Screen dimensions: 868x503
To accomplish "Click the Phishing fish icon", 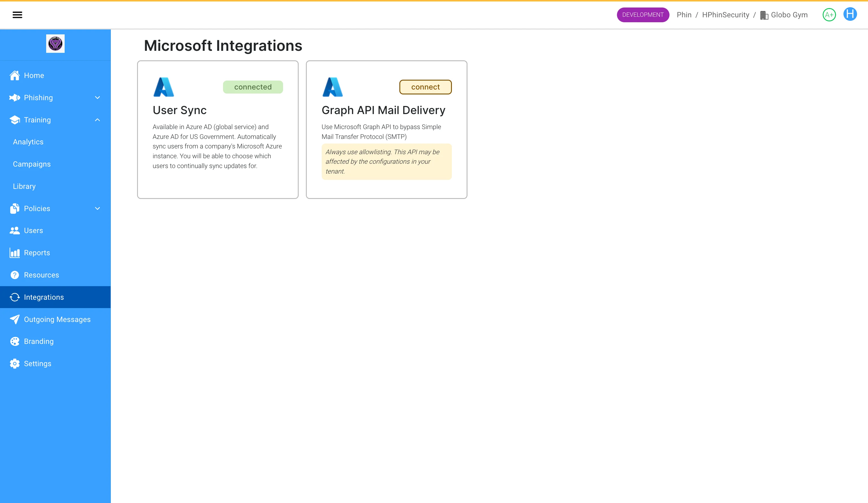I will click(15, 98).
